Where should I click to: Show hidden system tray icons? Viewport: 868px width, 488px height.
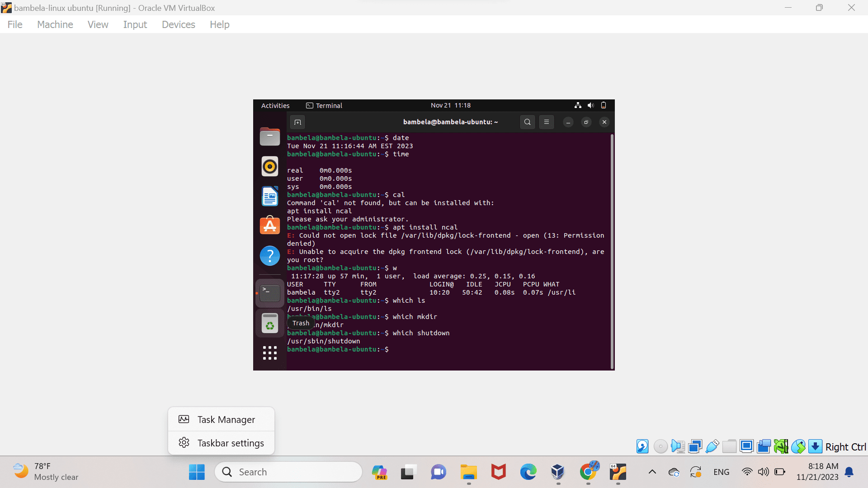(x=652, y=472)
